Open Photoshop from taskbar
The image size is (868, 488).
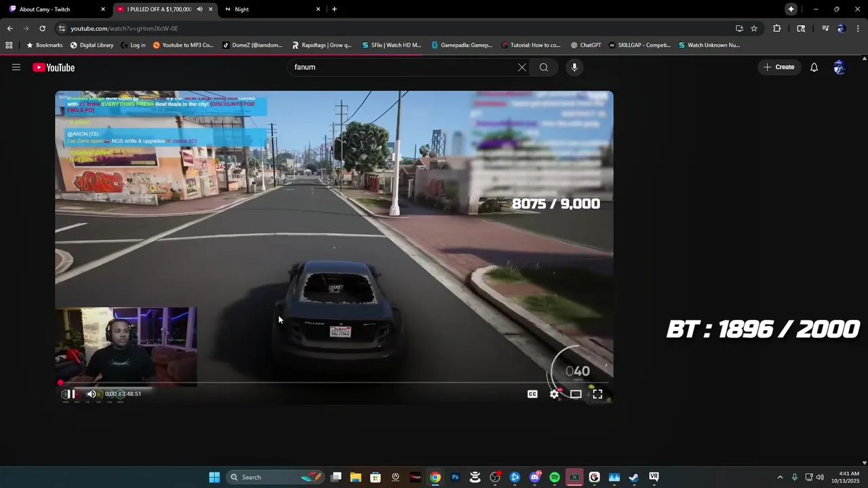pyautogui.click(x=455, y=477)
